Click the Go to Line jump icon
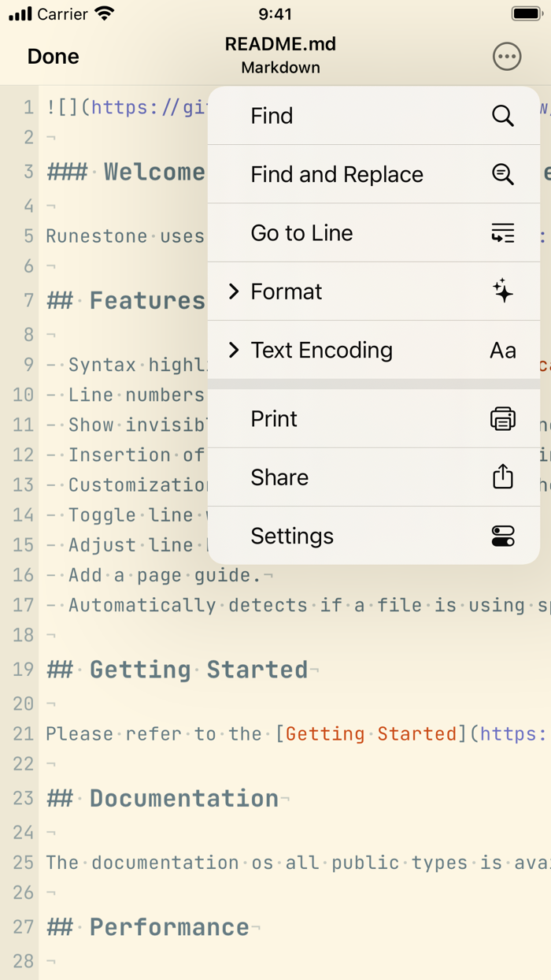This screenshot has width=551, height=980. coord(502,233)
